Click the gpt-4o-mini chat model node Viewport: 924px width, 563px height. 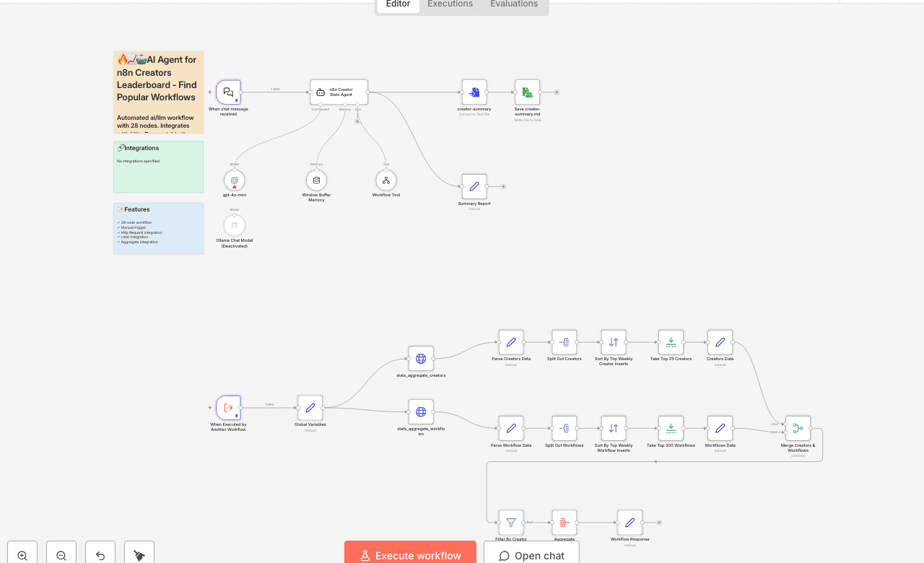234,180
